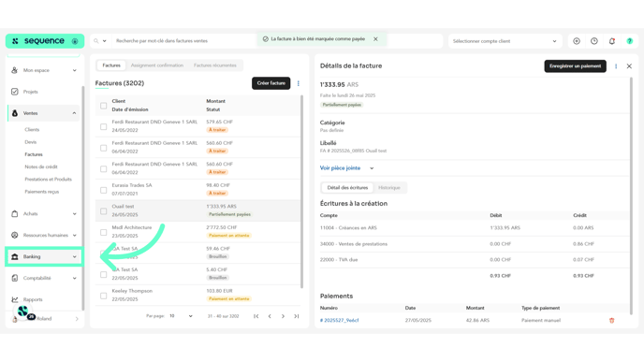Select the Factures tab
Screen dimensions: 644x362
pyautogui.click(x=111, y=65)
